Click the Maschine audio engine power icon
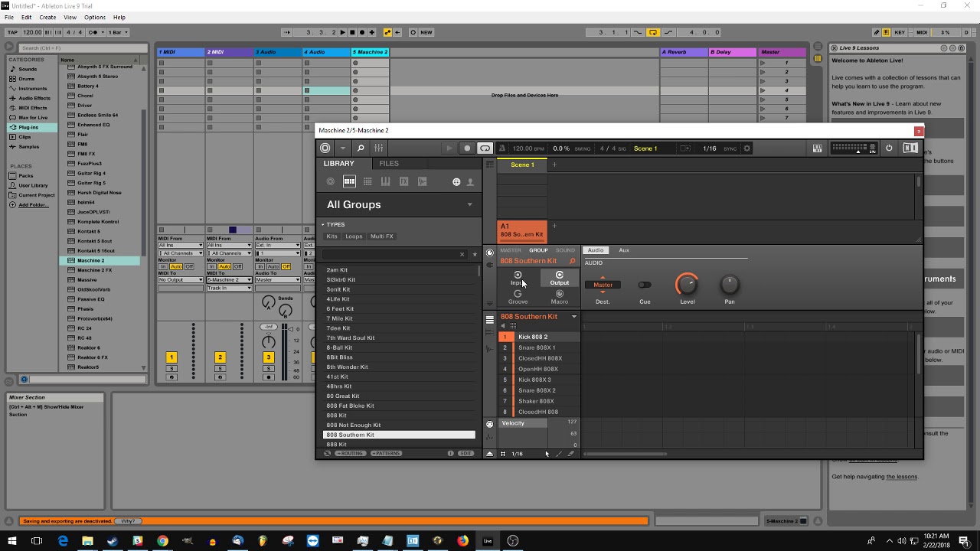The image size is (980, 551). point(889,148)
